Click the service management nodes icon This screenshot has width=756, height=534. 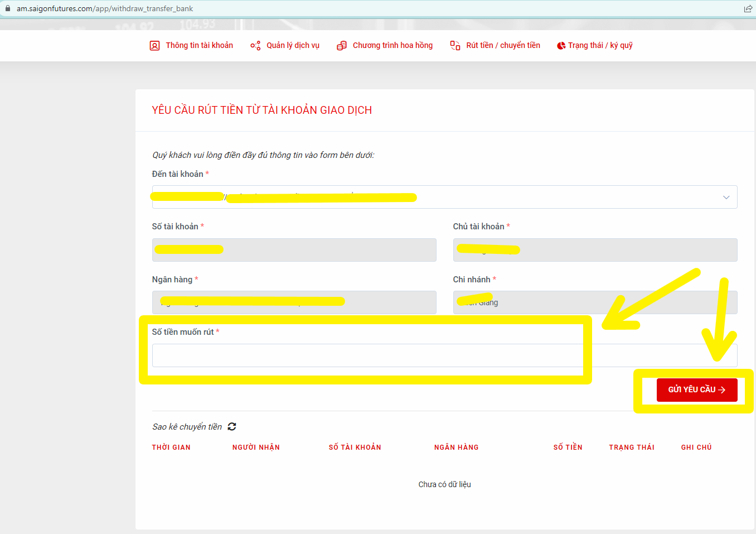tap(255, 46)
